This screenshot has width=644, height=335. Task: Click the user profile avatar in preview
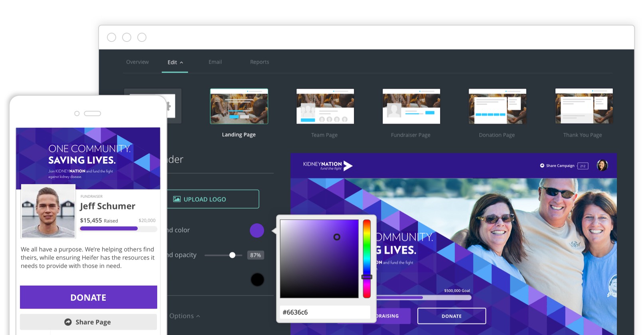click(x=602, y=165)
